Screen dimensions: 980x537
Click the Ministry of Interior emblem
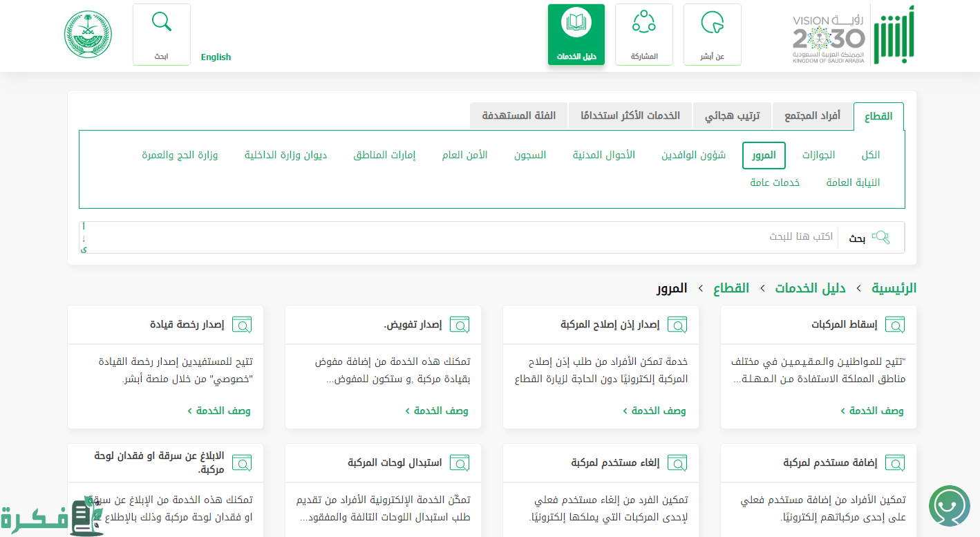pos(88,35)
